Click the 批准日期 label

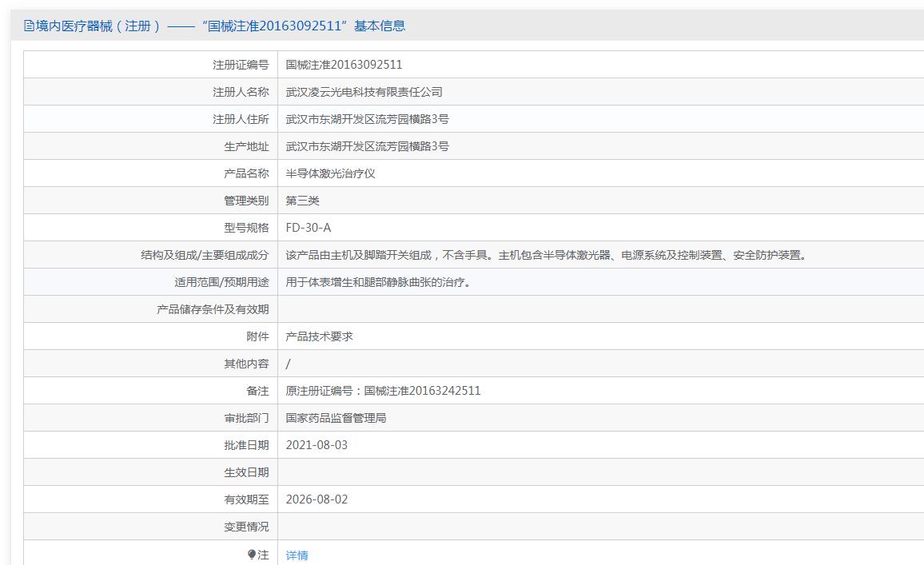point(246,445)
